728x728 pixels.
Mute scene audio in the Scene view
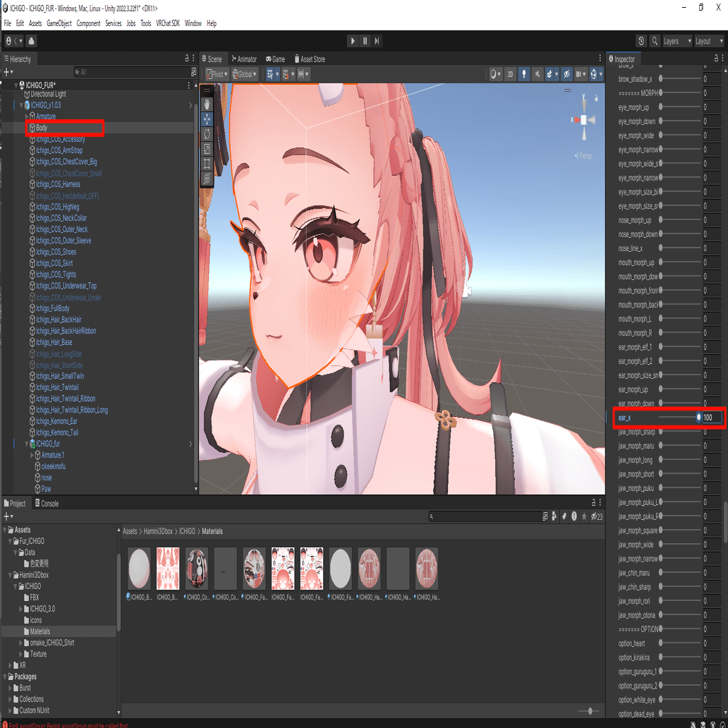(538, 74)
